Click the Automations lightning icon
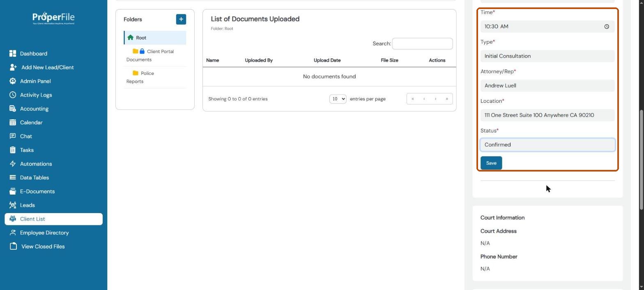 [13, 164]
